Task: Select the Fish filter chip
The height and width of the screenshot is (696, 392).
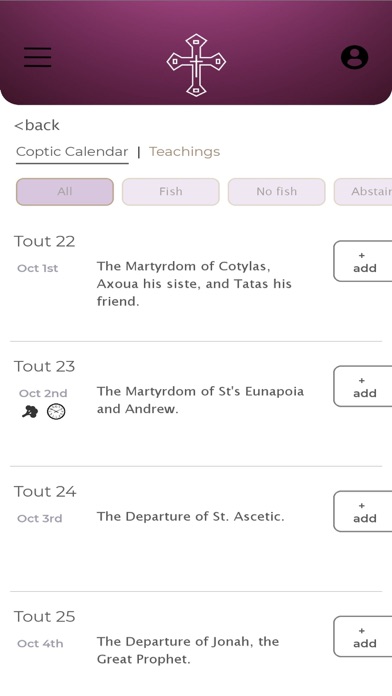Action: pos(171,192)
